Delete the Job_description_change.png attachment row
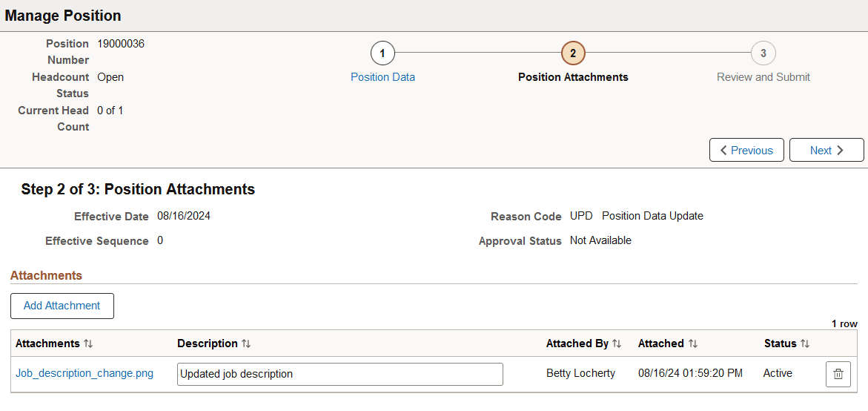Image resolution: width=868 pixels, height=411 pixels. 838,374
